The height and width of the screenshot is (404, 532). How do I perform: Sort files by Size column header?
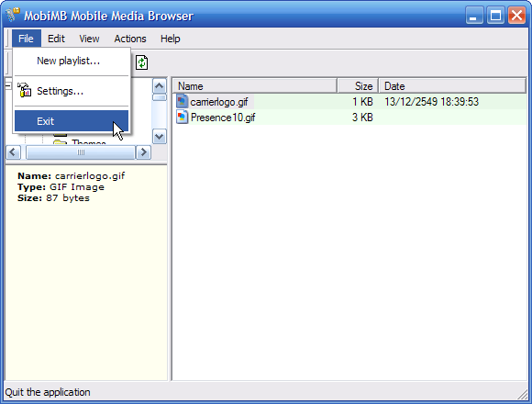click(358, 86)
